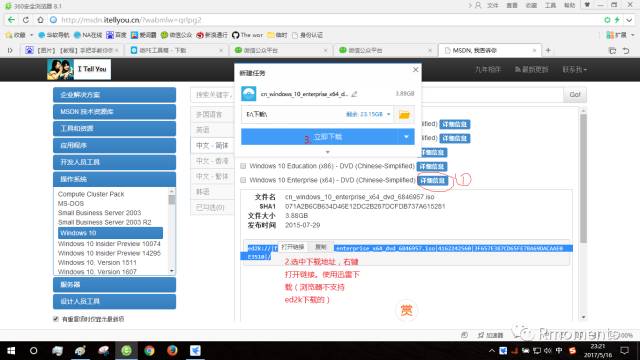The width and height of the screenshot is (640, 360).
Task: Click Cortana circle on the taskbar
Action: click(x=33, y=351)
